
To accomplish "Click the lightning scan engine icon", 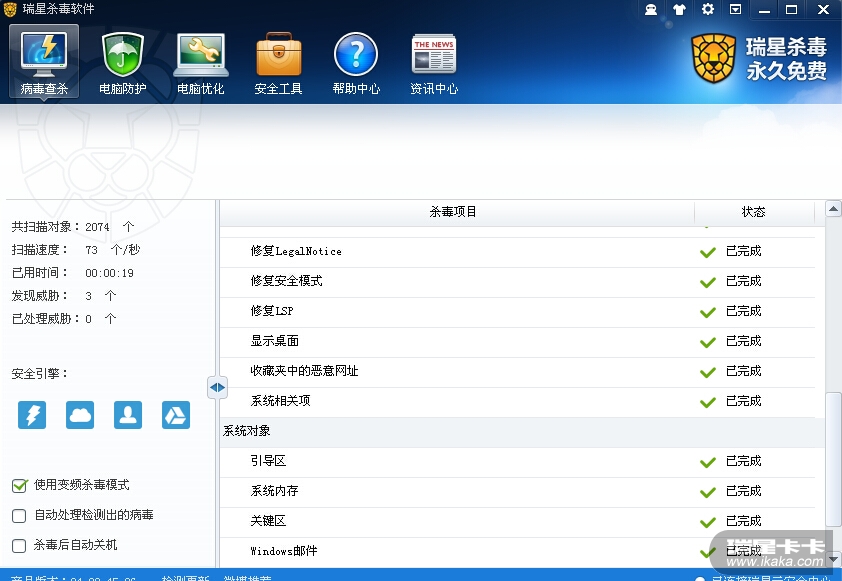I will tap(32, 415).
